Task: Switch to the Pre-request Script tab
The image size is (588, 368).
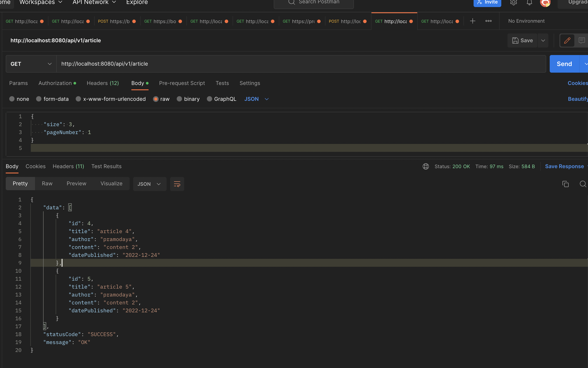Action: click(182, 83)
